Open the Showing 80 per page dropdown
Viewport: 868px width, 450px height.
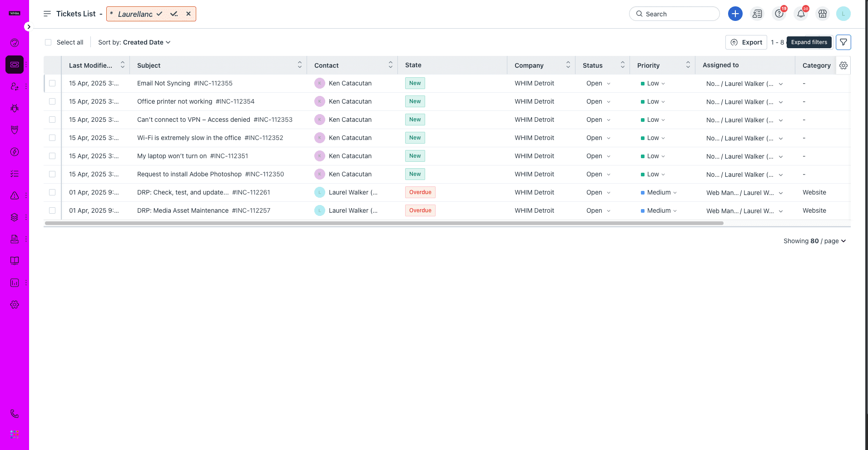tap(815, 241)
